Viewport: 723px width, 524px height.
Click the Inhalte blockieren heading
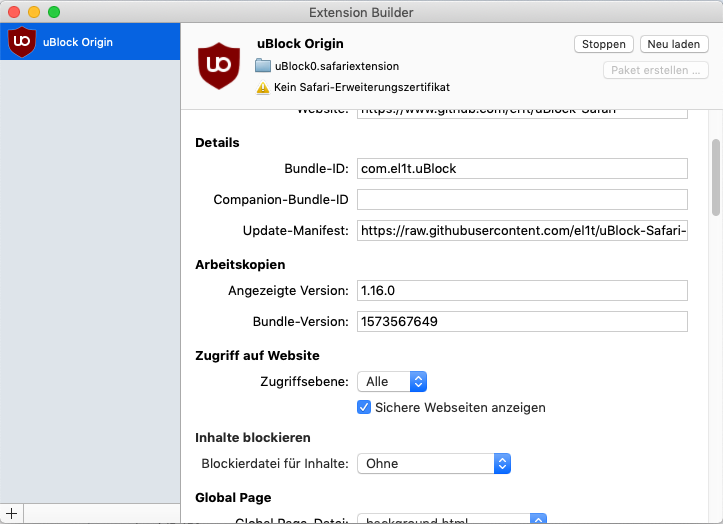[253, 437]
